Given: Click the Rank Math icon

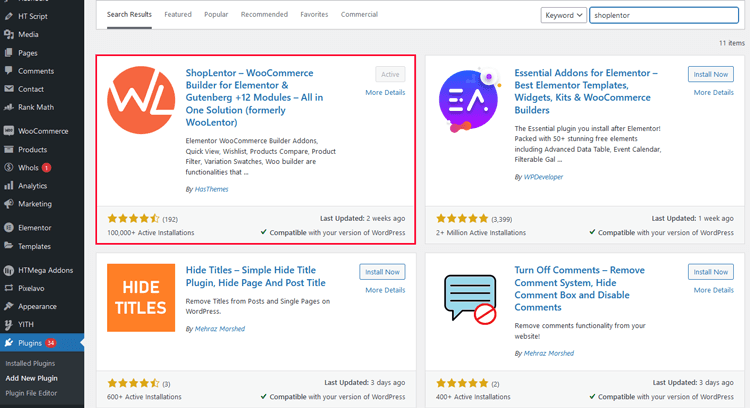Looking at the screenshot, I should coord(9,107).
